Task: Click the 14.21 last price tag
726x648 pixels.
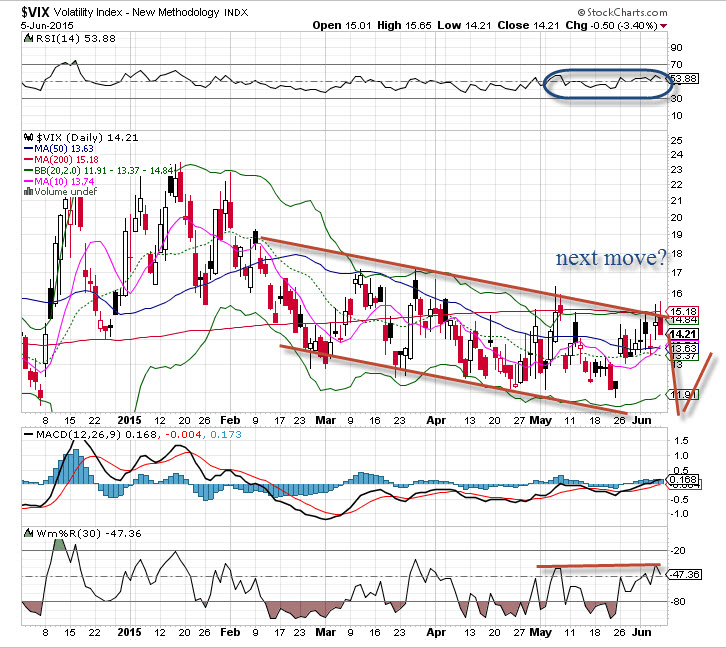Action: click(x=682, y=334)
